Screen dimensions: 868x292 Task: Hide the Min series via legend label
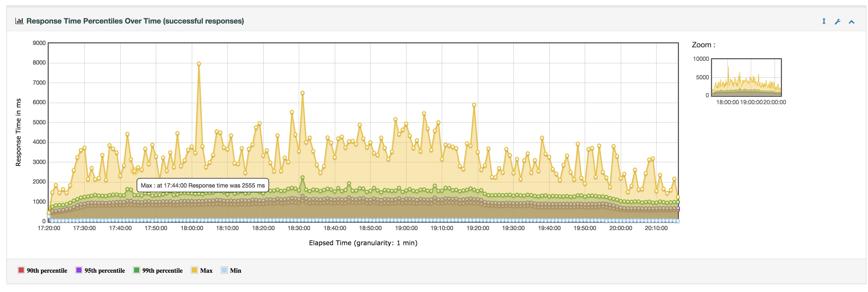point(235,271)
